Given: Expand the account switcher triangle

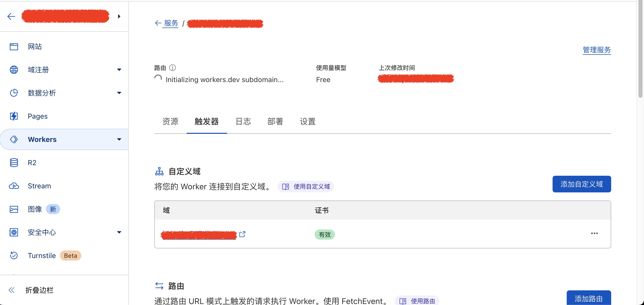Looking at the screenshot, I should 119,16.
